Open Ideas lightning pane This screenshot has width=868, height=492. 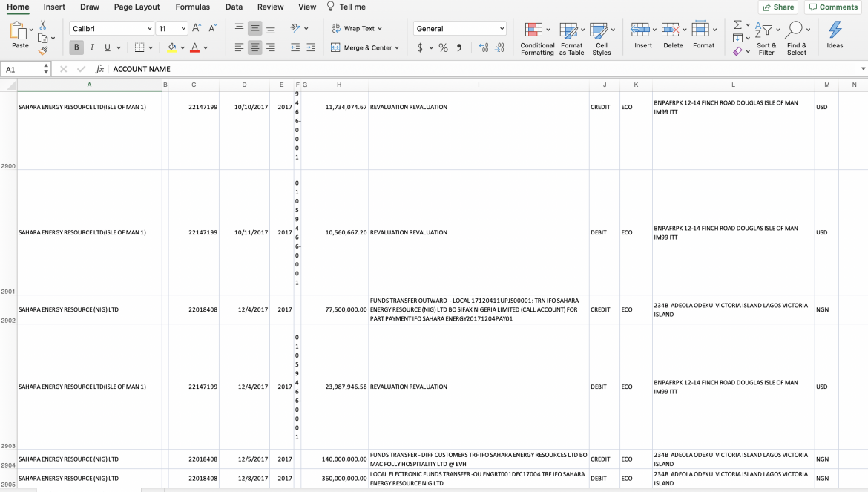835,36
